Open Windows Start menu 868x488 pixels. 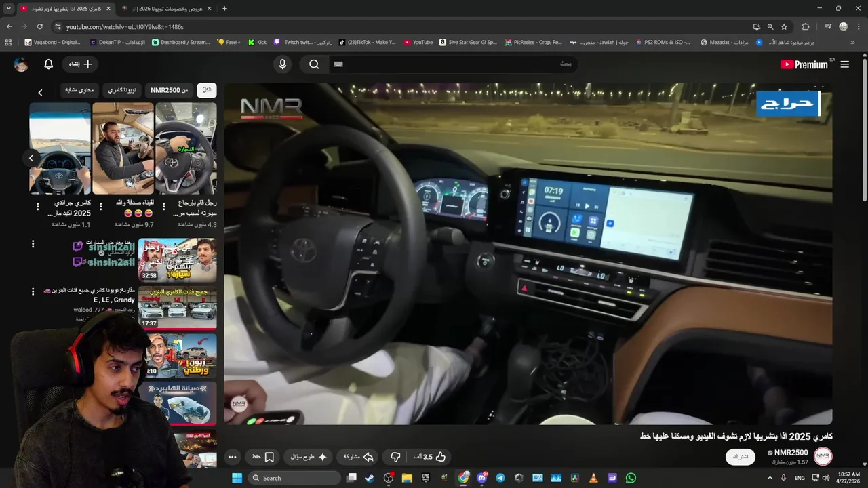pos(237,478)
